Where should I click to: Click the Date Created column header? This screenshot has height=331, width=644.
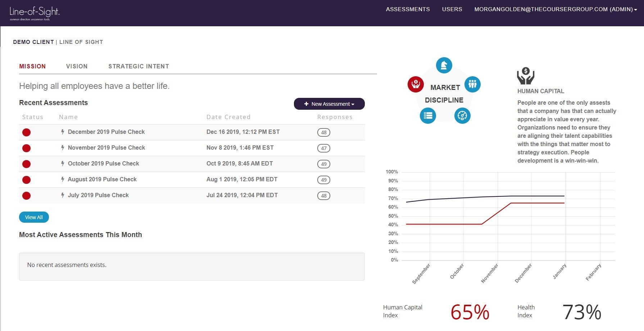point(228,117)
